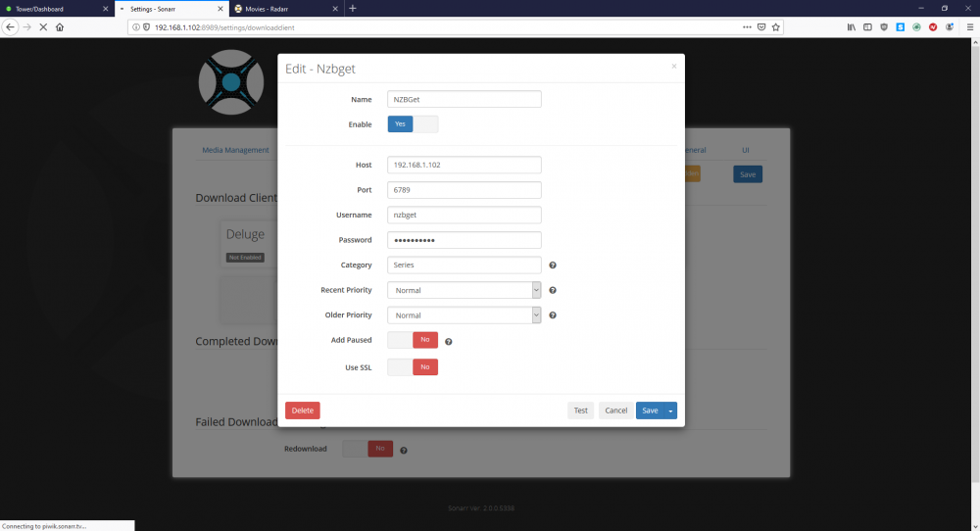980x531 pixels.
Task: Open the page actions three-dots menu
Action: click(747, 26)
